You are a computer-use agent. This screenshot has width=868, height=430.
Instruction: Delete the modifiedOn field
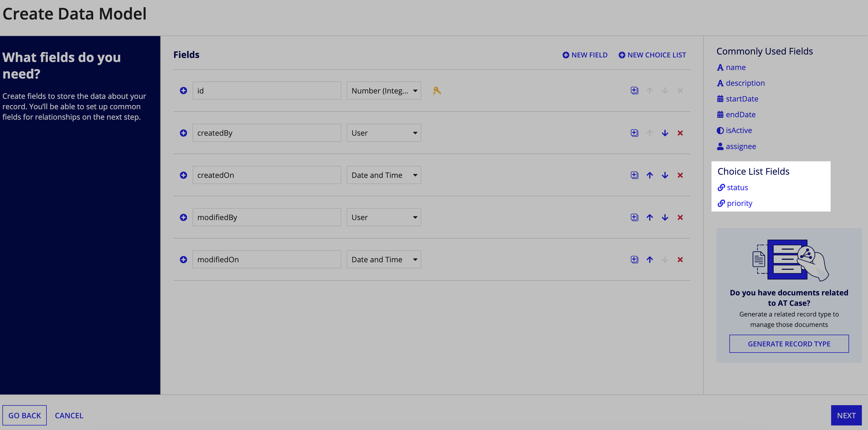[x=680, y=260]
